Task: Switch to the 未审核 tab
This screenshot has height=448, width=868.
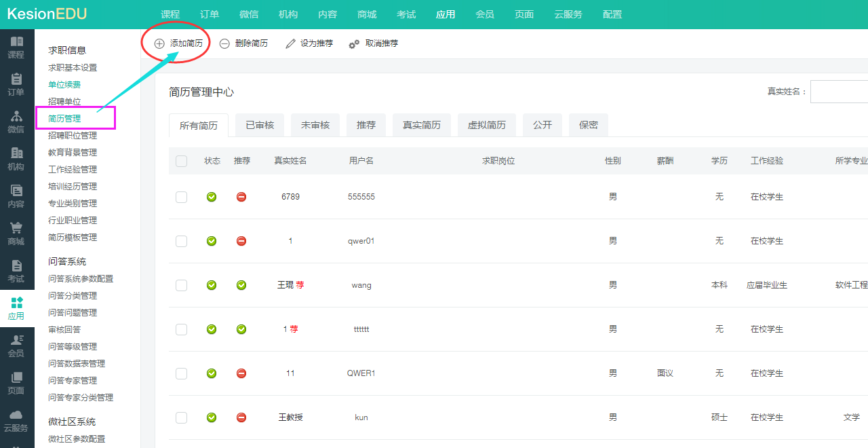Action: (315, 126)
